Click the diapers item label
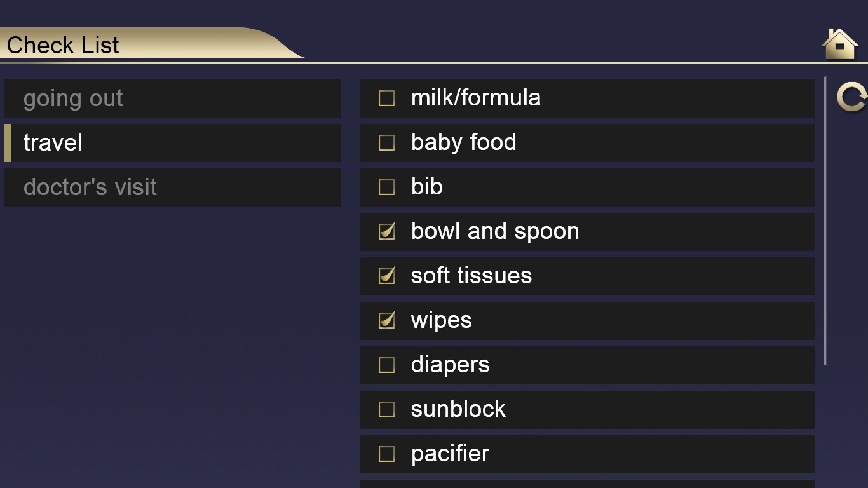868x488 pixels. [x=450, y=365]
